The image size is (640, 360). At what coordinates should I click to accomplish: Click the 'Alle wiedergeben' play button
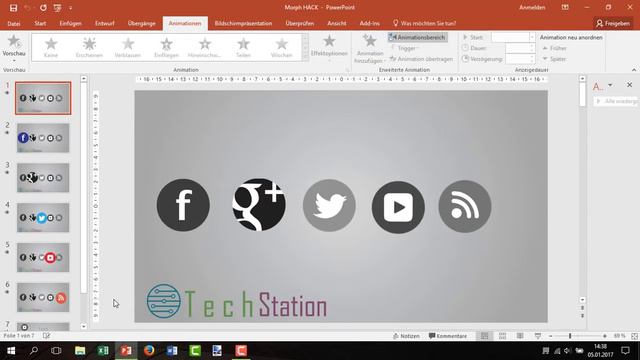point(616,101)
